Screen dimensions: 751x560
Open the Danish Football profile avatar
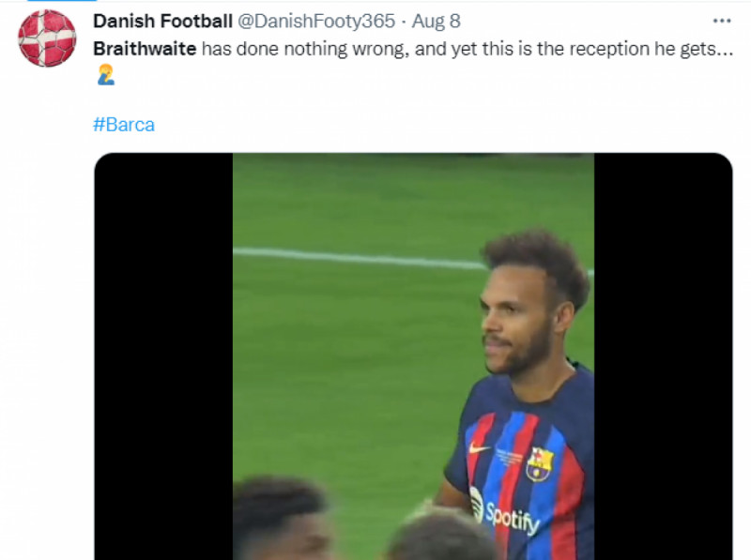[47, 38]
